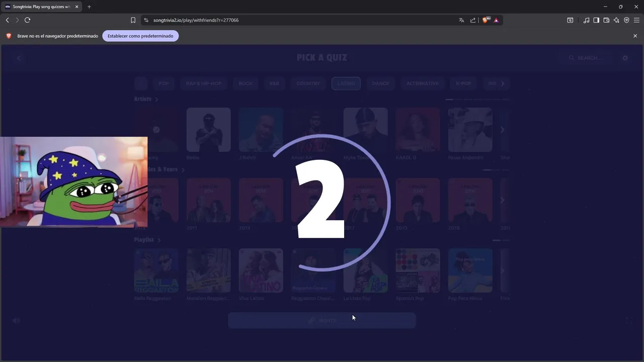Expand the Artists section heading
This screenshot has width=644, height=362.
[x=146, y=99]
